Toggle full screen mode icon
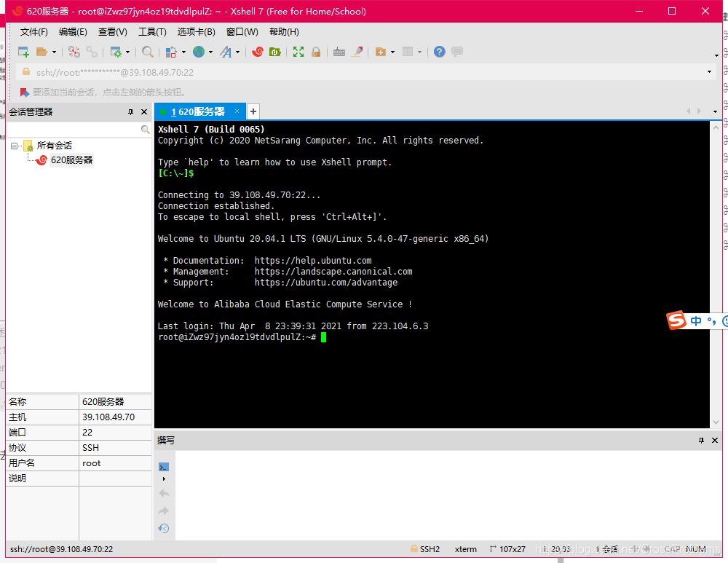728x563 pixels. (x=298, y=52)
